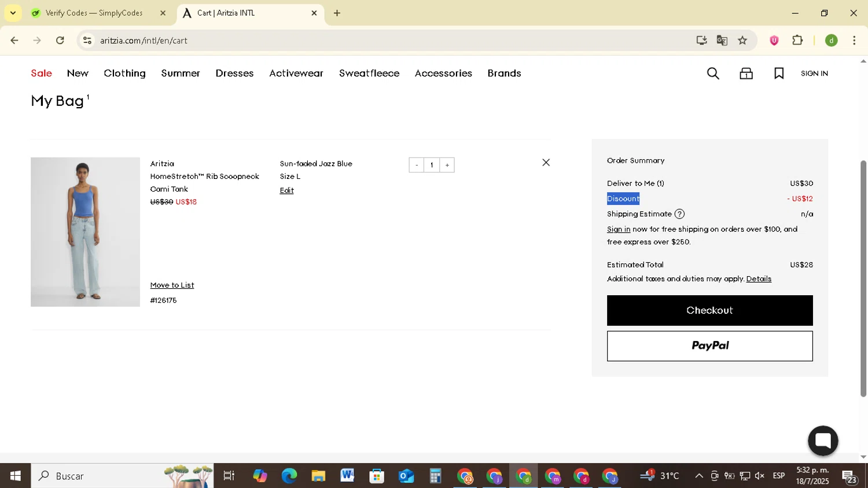Open the Dresses menu
The image size is (868, 488).
(x=234, y=74)
